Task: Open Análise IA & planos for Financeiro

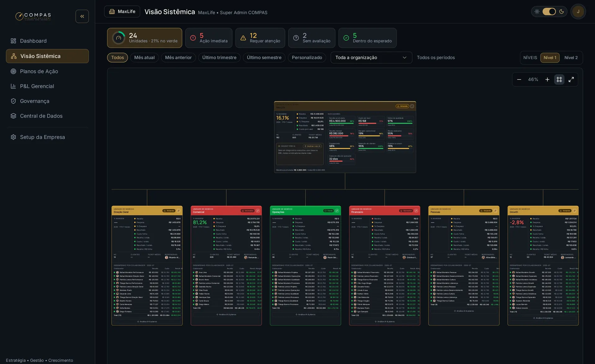Action: coord(385,322)
